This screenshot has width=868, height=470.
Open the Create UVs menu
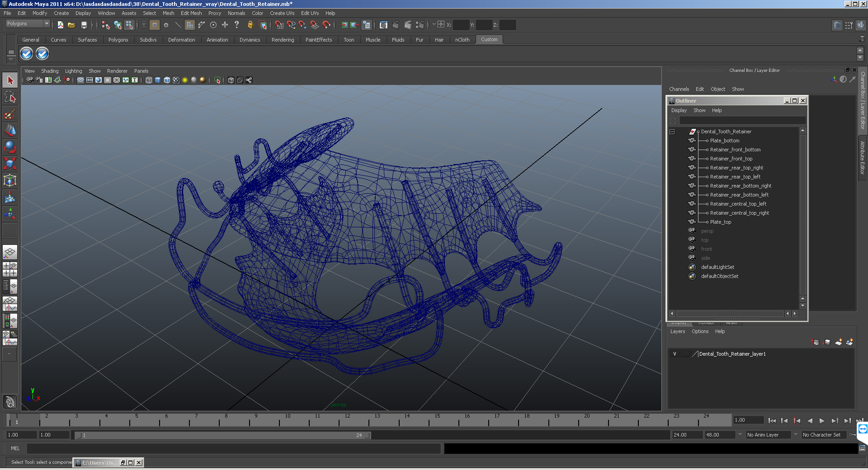pos(282,13)
